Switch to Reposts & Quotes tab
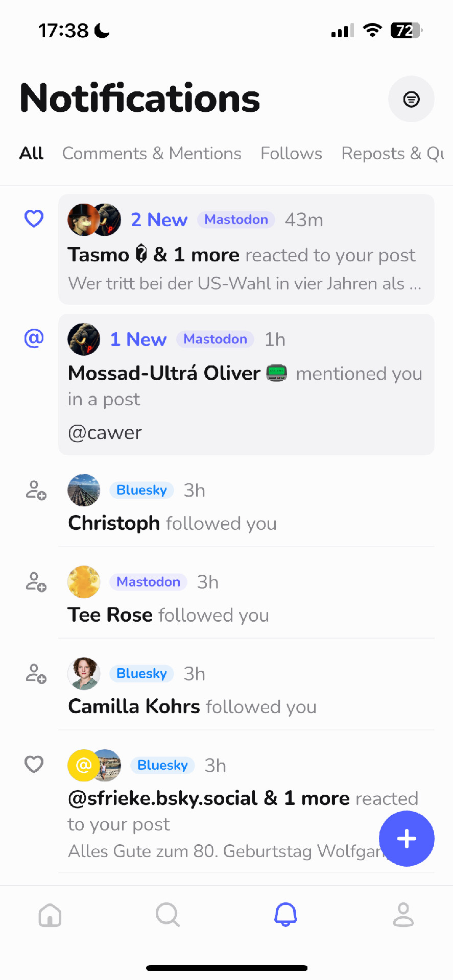 tap(393, 153)
